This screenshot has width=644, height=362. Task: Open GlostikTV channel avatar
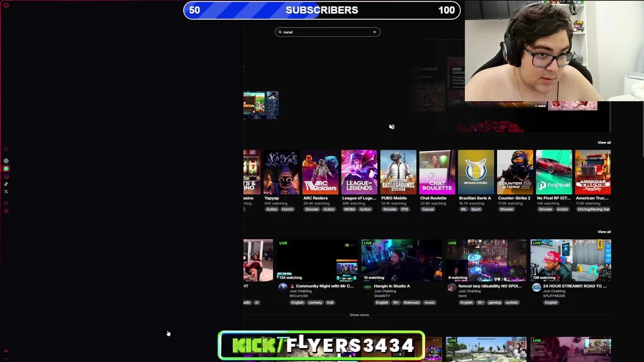[367, 287]
